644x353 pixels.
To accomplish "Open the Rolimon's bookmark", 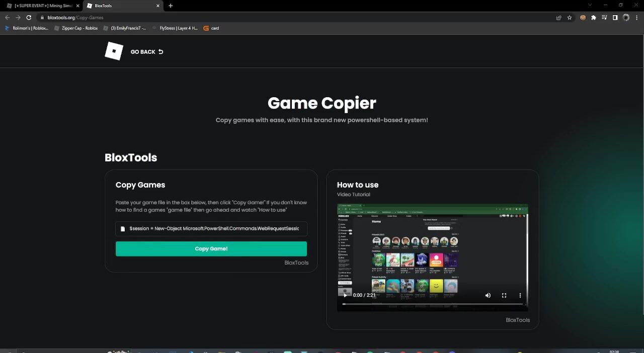I will click(x=27, y=28).
